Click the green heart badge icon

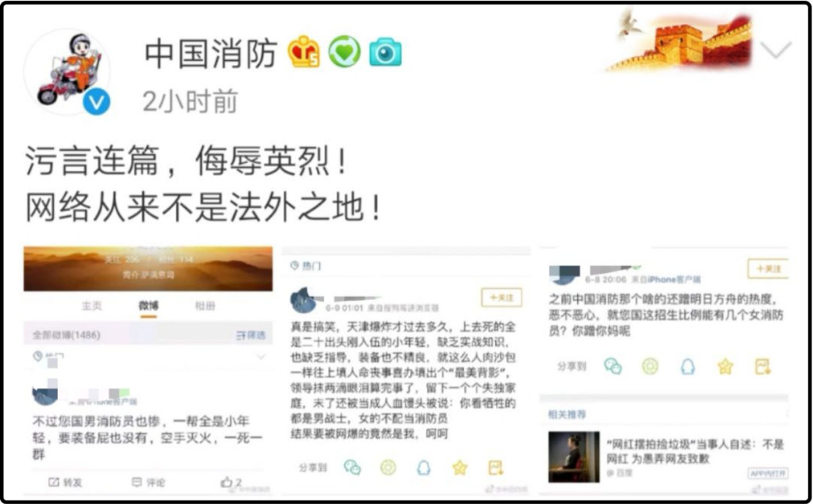point(344,52)
